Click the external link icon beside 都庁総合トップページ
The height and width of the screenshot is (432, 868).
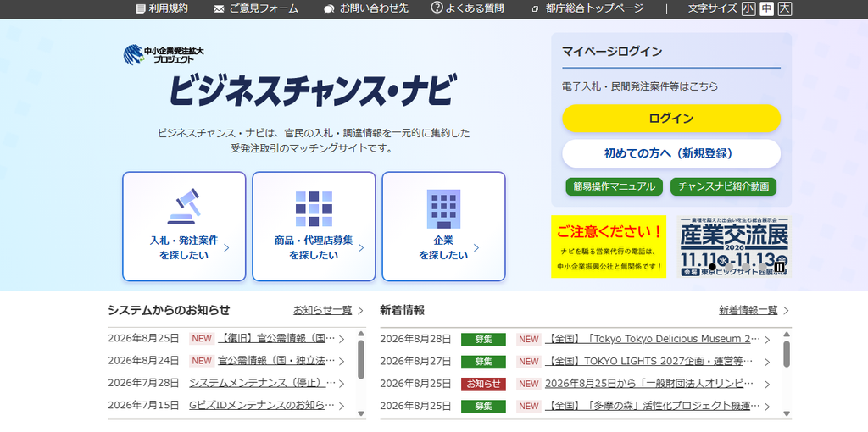535,8
